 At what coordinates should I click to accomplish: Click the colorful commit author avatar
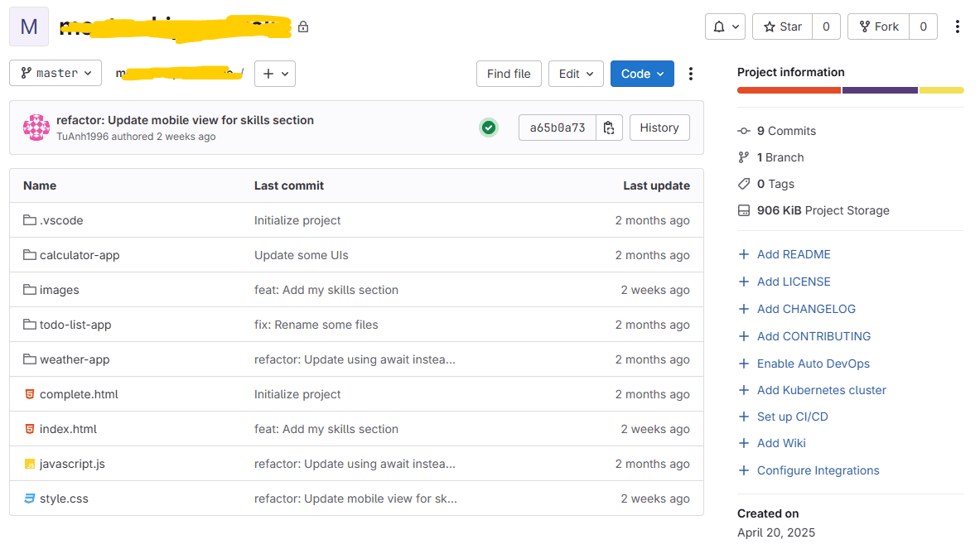[36, 127]
